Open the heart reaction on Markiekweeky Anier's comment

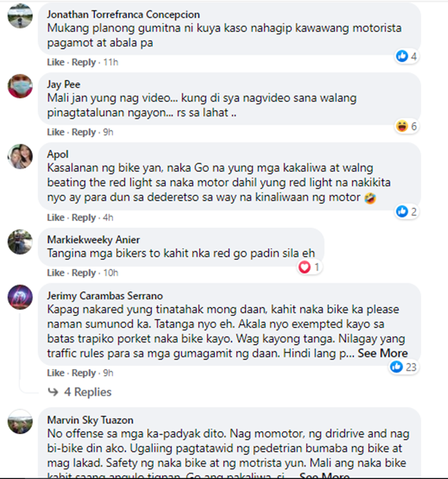[x=305, y=267]
